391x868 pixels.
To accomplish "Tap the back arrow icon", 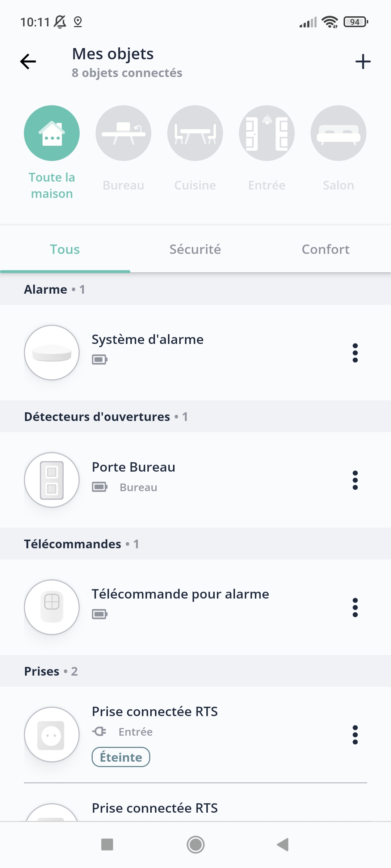I will tap(28, 61).
